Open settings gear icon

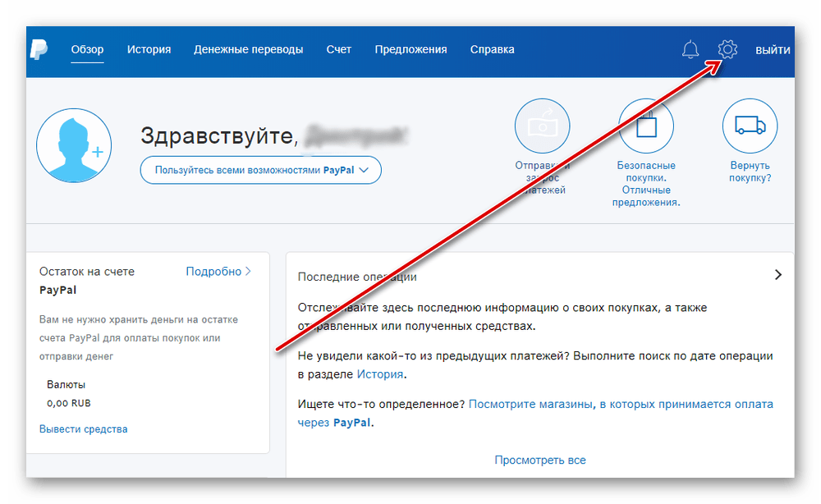click(727, 50)
